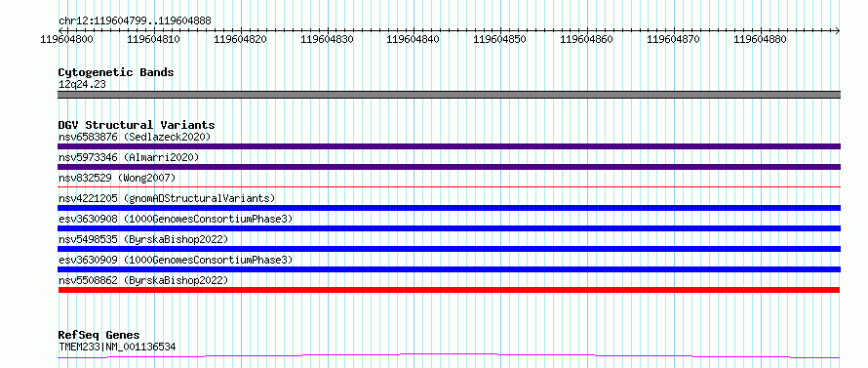Image resolution: width=868 pixels, height=368 pixels.
Task: Click the chr12:119604799..119604888 region label
Action: (135, 21)
